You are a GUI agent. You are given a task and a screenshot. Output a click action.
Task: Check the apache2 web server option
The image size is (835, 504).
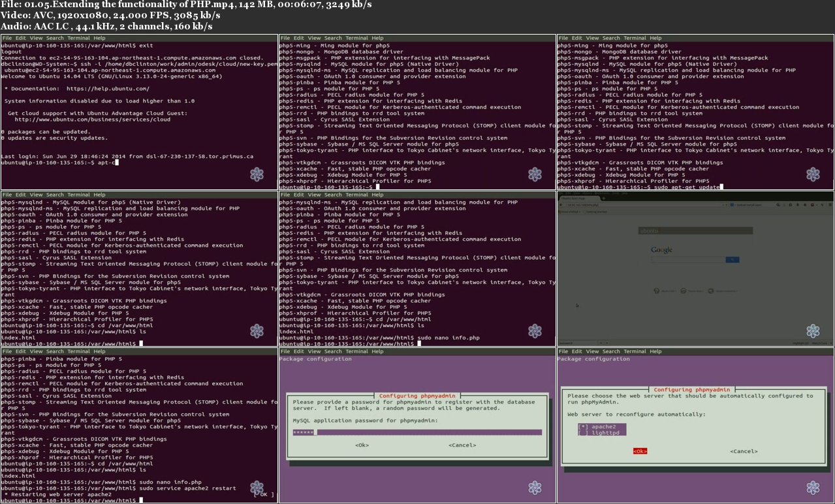601,426
